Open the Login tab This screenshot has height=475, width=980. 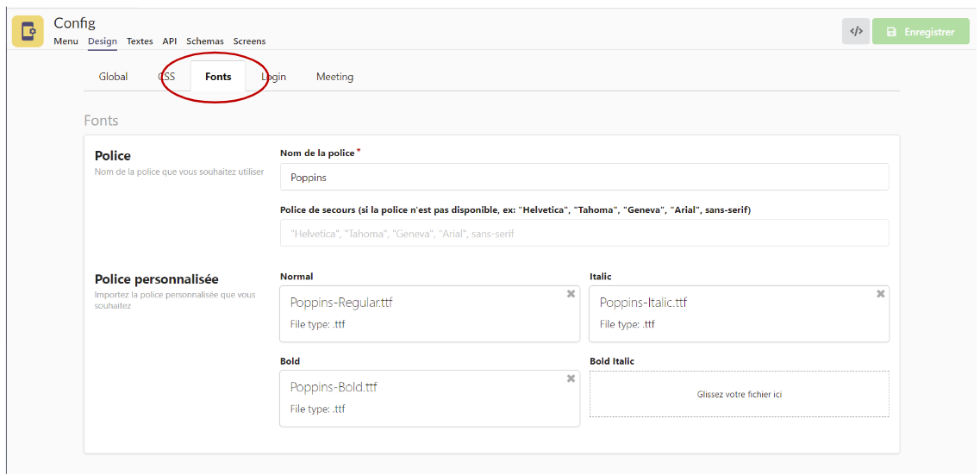pos(274,77)
